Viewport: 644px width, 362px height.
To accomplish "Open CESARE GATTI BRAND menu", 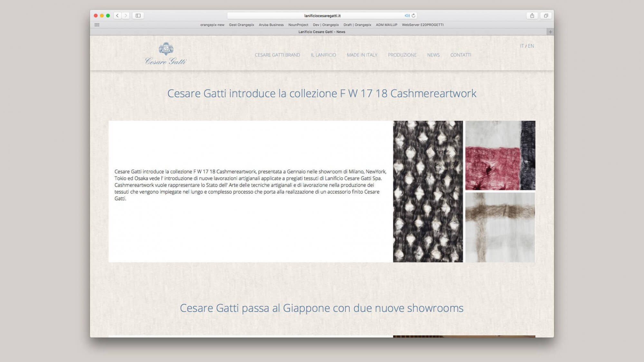I will click(277, 55).
